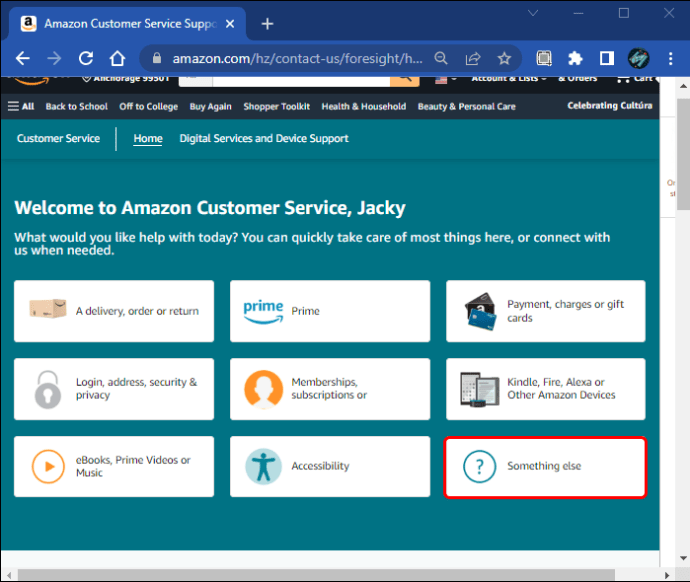This screenshot has height=582, width=690.
Task: Toggle the browser side panel icon
Action: (x=606, y=58)
